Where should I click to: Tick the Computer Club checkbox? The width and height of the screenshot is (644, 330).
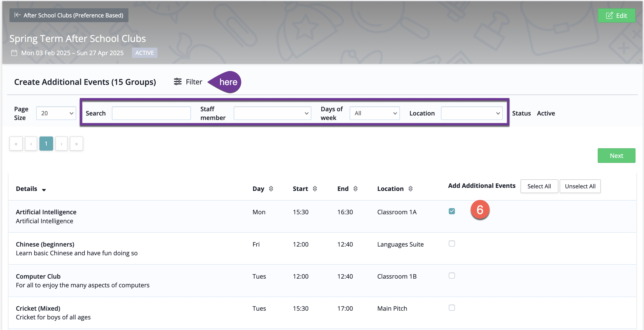452,276
